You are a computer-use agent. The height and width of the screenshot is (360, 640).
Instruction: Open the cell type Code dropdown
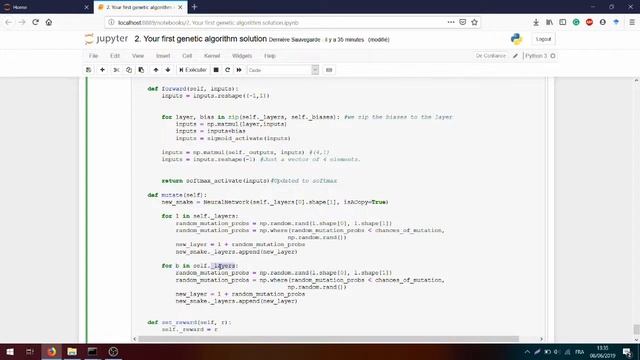coord(282,70)
